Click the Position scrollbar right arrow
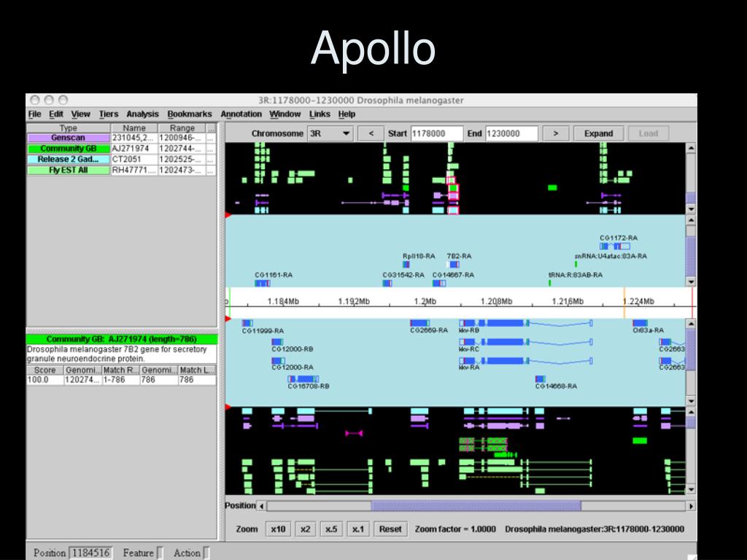The width and height of the screenshot is (747, 560). click(x=692, y=506)
